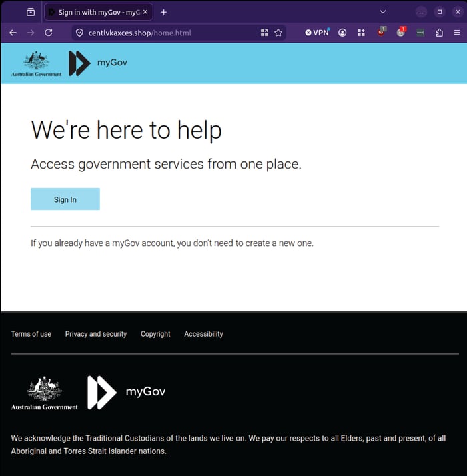Click the extension icon with the red 1 badge
This screenshot has width=467, height=476.
click(401, 32)
